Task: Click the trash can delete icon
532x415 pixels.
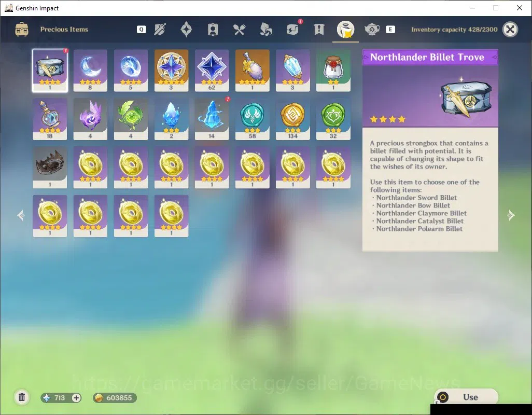Action: pos(22,397)
